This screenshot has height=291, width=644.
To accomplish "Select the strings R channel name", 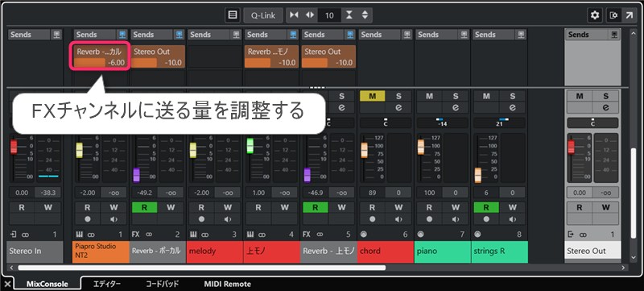I will (500, 252).
